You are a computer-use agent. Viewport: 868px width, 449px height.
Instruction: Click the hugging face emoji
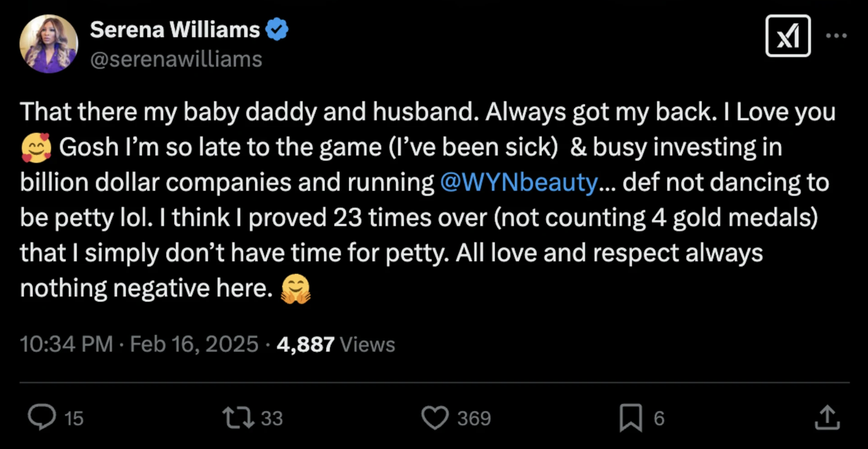(296, 289)
